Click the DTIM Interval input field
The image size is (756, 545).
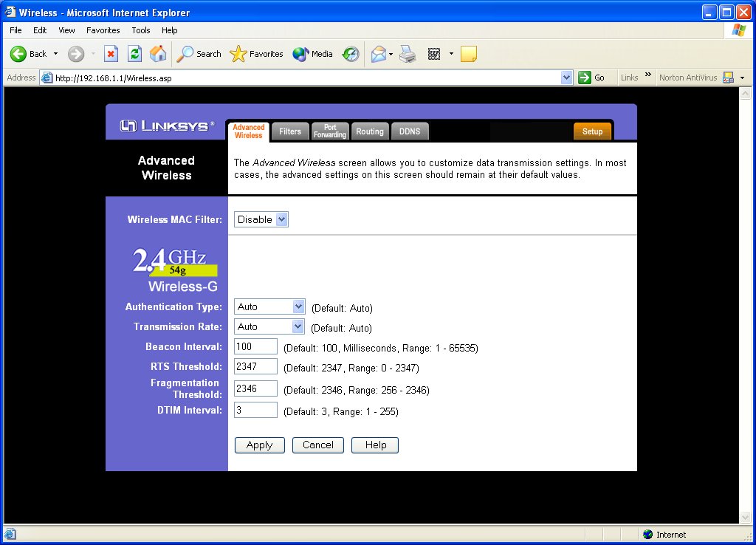pos(255,410)
